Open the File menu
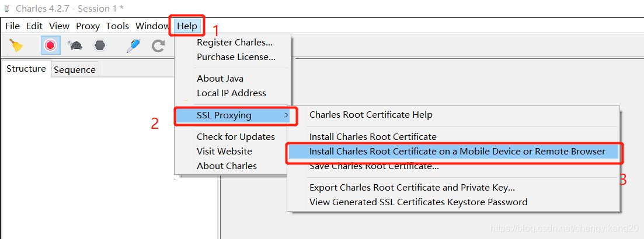The height and width of the screenshot is (239, 644). point(12,26)
